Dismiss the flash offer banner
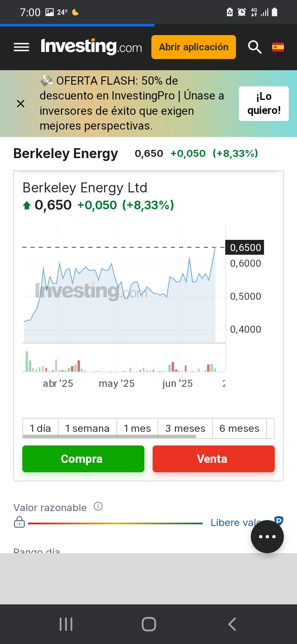297x644 pixels. [x=21, y=104]
